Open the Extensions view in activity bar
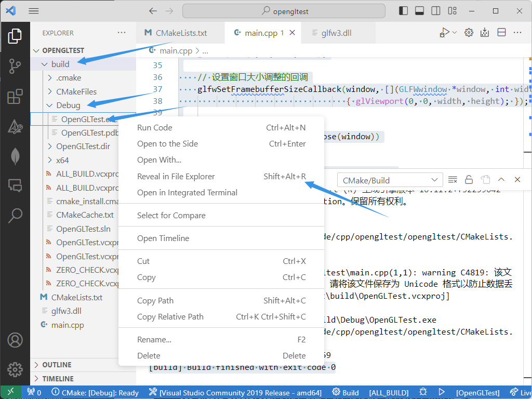This screenshot has width=532, height=399. click(15, 96)
